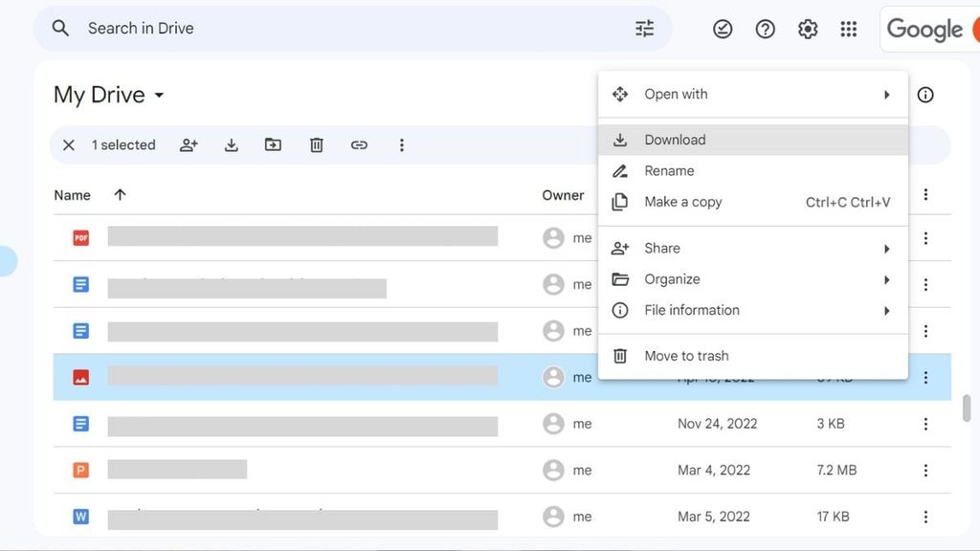Viewport: 980px width, 551px height.
Task: Click the copy link toolbar icon
Action: [x=359, y=145]
